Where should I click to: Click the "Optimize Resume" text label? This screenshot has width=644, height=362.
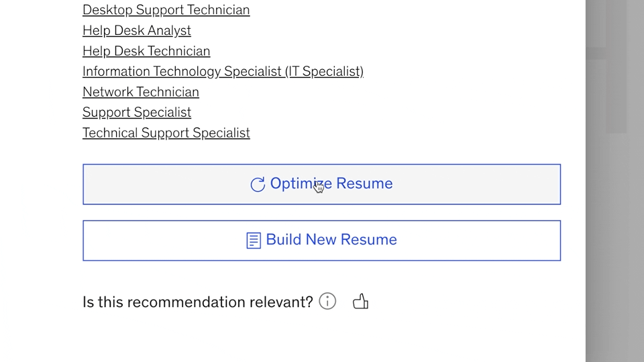(331, 184)
